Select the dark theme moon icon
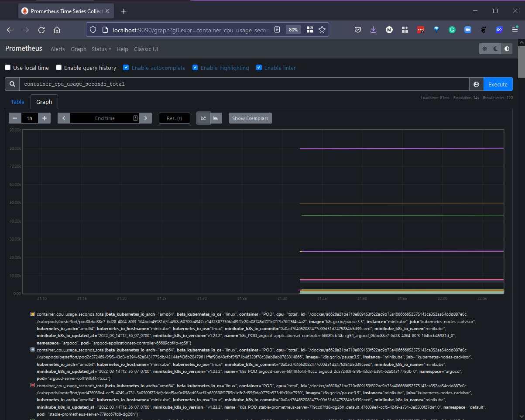 495,49
